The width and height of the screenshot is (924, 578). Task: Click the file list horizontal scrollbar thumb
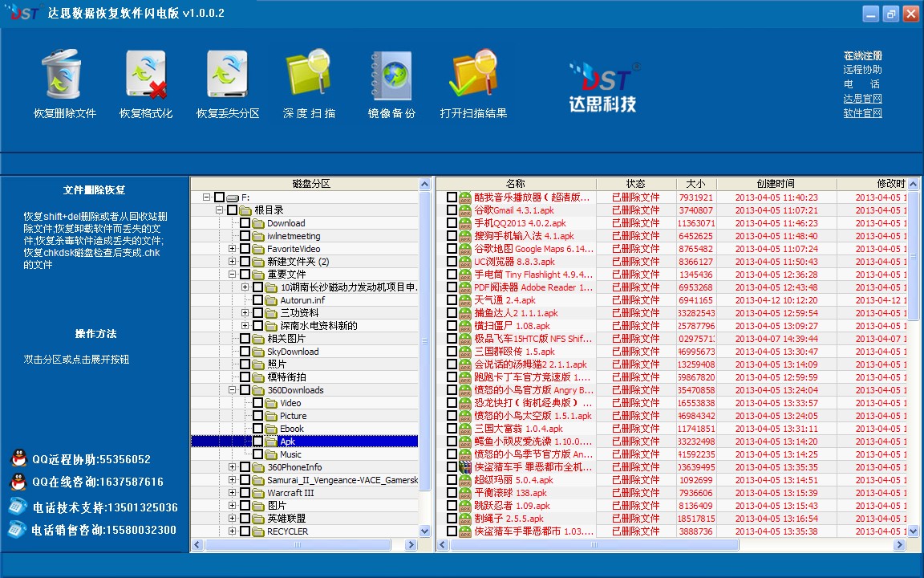pyautogui.click(x=594, y=545)
